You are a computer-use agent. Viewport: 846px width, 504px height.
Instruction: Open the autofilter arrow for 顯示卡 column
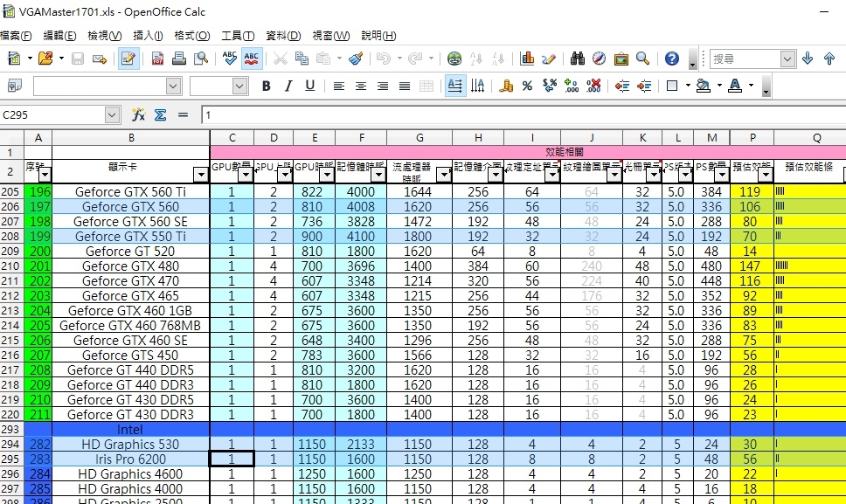pyautogui.click(x=201, y=175)
